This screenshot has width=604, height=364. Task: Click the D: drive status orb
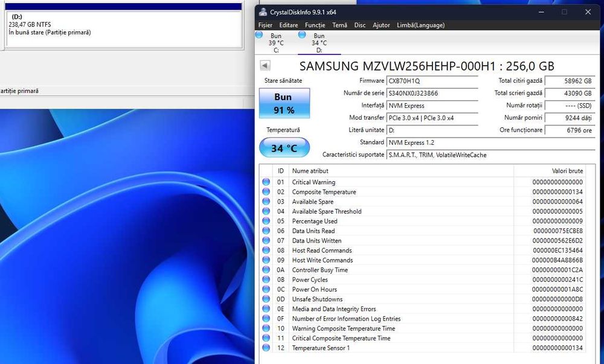[302, 35]
